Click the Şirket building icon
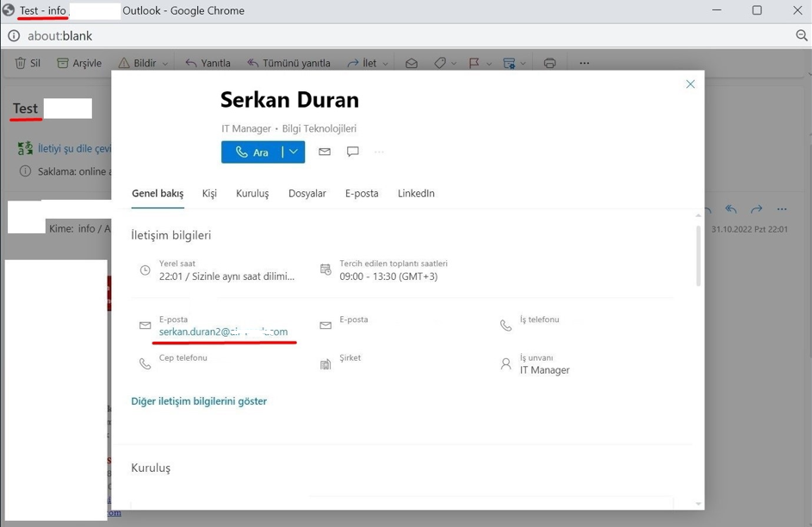Viewport: 812px width, 527px height. point(325,364)
